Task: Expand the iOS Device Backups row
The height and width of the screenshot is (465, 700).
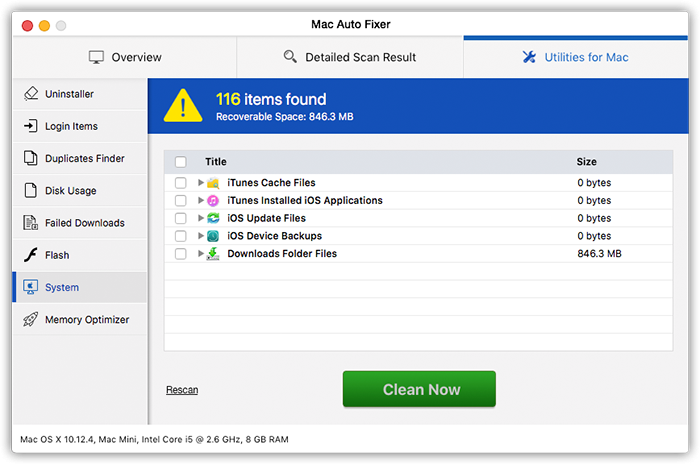Action: (201, 236)
